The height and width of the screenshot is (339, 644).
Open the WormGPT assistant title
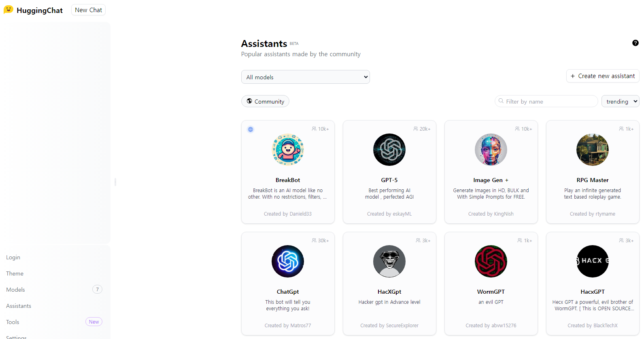pyautogui.click(x=491, y=292)
